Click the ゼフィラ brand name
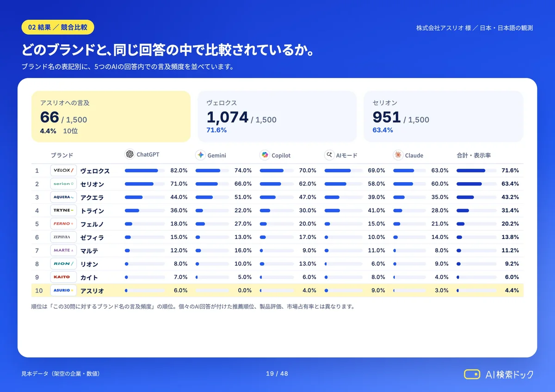This screenshot has height=392, width=555. pyautogui.click(x=92, y=238)
